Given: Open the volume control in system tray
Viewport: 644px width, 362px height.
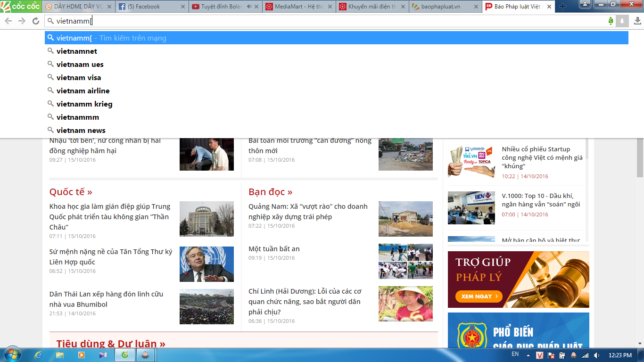Looking at the screenshot, I should (596, 355).
